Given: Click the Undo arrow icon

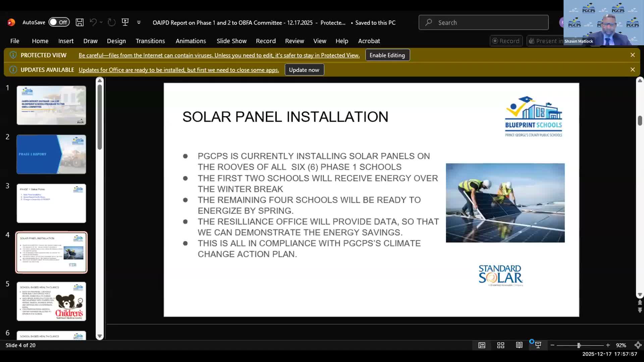Looking at the screenshot, I should [93, 22].
